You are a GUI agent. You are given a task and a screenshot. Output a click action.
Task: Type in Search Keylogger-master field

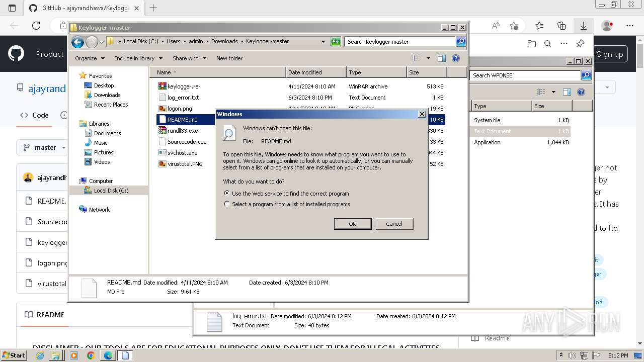[x=400, y=42]
